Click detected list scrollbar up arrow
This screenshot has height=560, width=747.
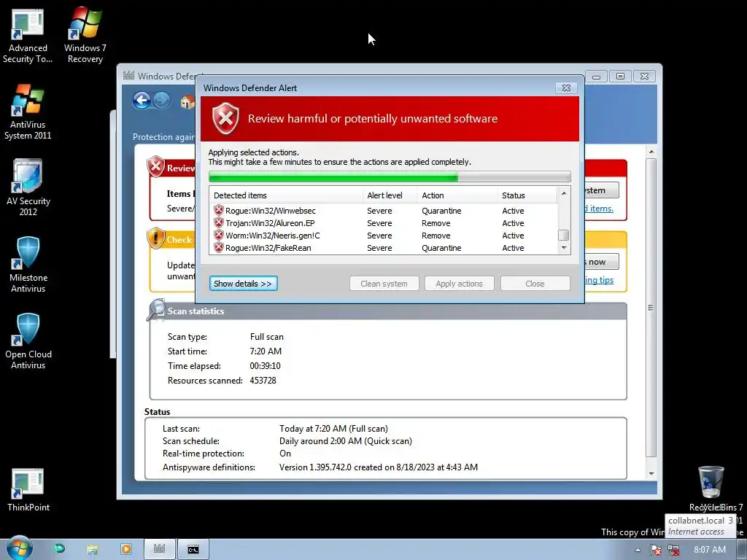(564, 192)
